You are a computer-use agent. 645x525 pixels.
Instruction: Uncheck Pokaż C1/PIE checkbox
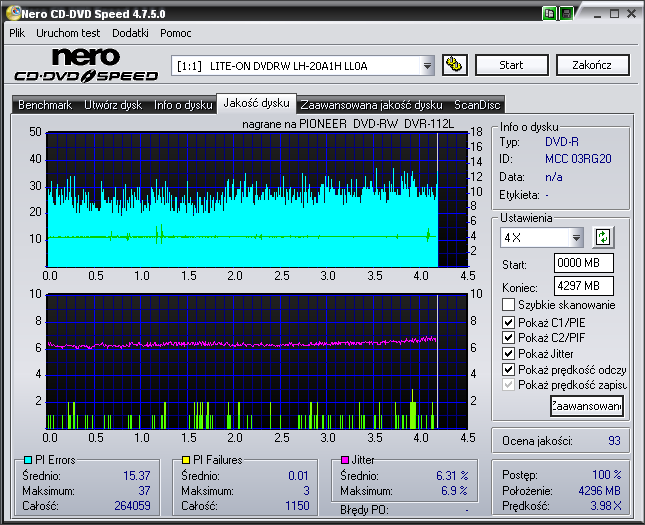pyautogui.click(x=508, y=322)
